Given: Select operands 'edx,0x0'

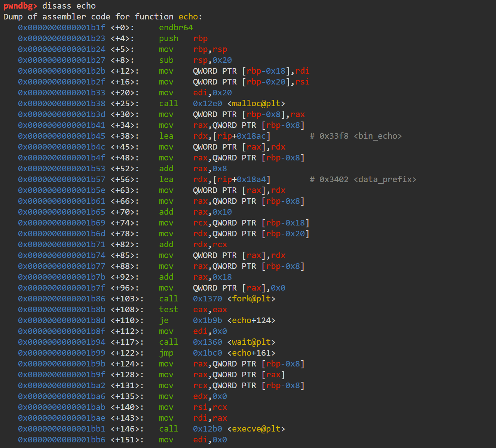Looking at the screenshot, I should tap(210, 396).
